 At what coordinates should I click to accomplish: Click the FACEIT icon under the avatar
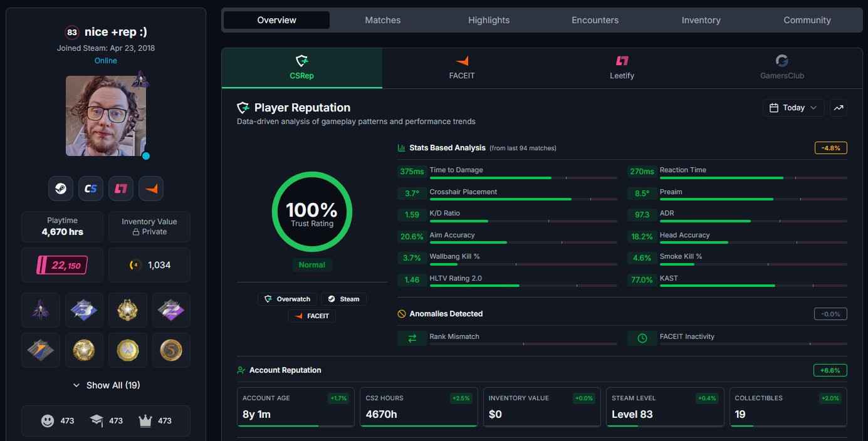tap(151, 189)
